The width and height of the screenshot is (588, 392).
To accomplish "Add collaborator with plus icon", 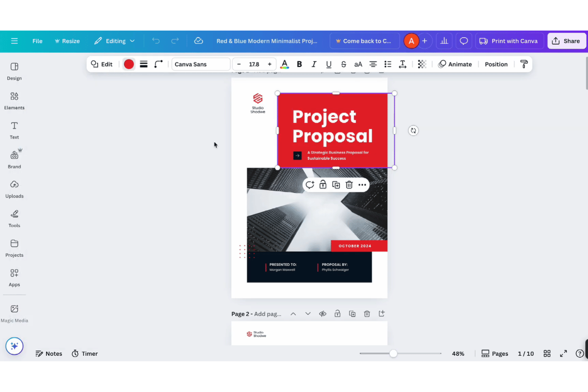I will 424,41.
